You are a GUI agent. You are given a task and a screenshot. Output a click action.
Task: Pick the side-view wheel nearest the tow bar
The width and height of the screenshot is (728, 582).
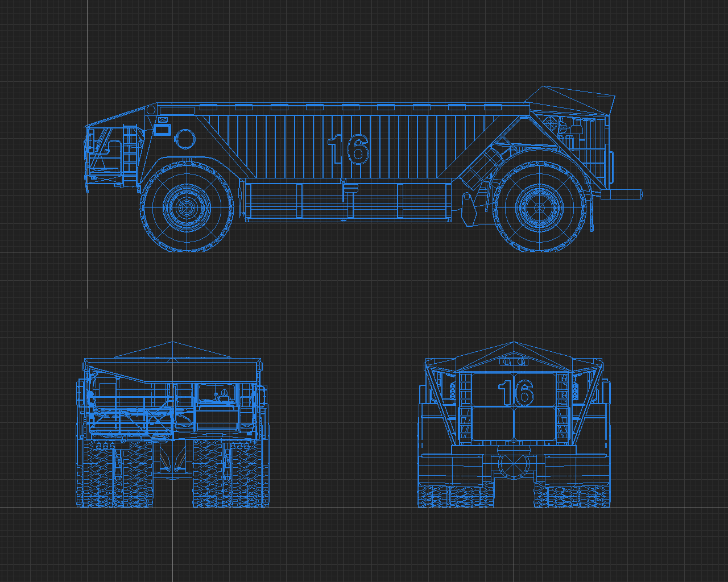tap(540, 206)
